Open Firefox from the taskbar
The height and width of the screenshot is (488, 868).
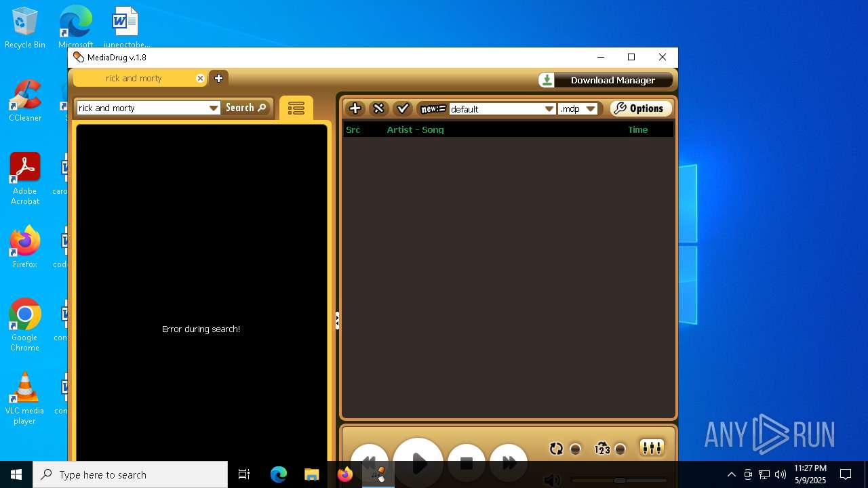pos(345,474)
